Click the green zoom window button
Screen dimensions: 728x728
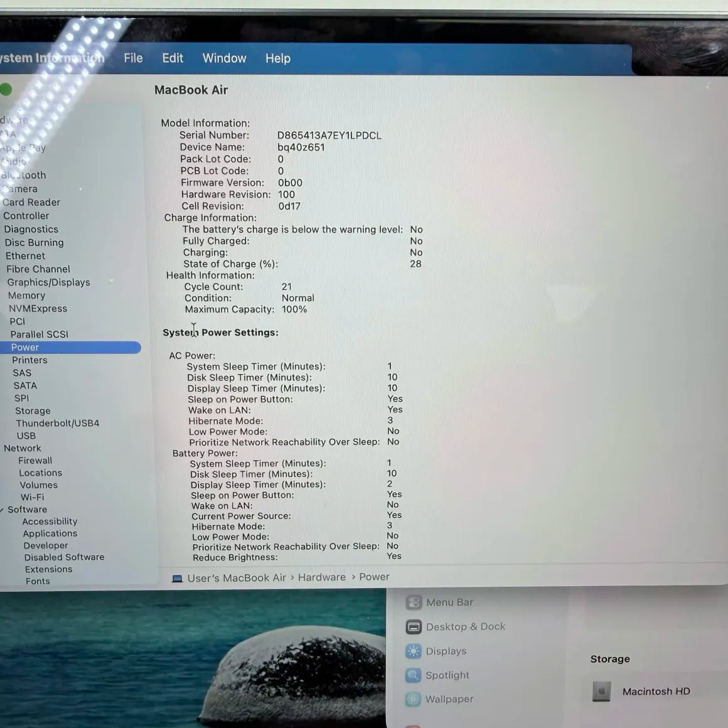click(x=6, y=89)
